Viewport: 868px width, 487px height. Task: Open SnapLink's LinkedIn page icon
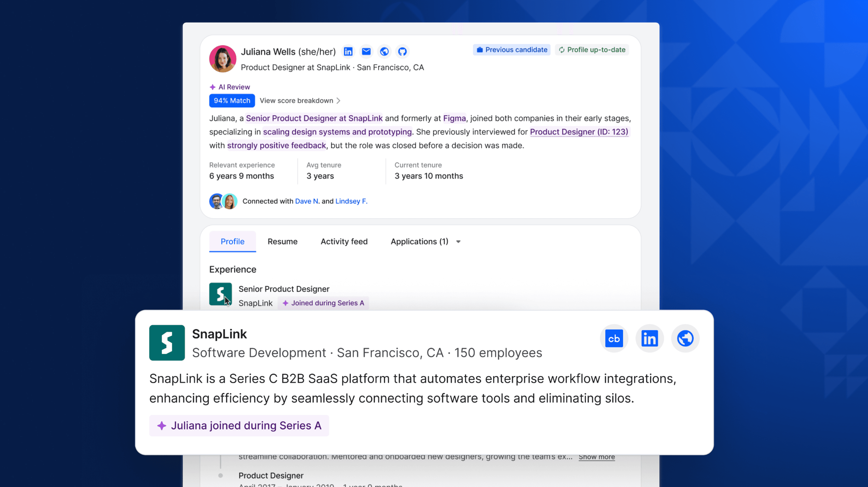tap(650, 338)
